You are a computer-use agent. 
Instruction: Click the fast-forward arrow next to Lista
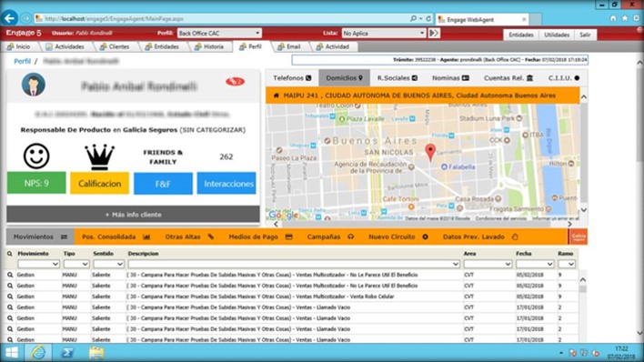434,34
